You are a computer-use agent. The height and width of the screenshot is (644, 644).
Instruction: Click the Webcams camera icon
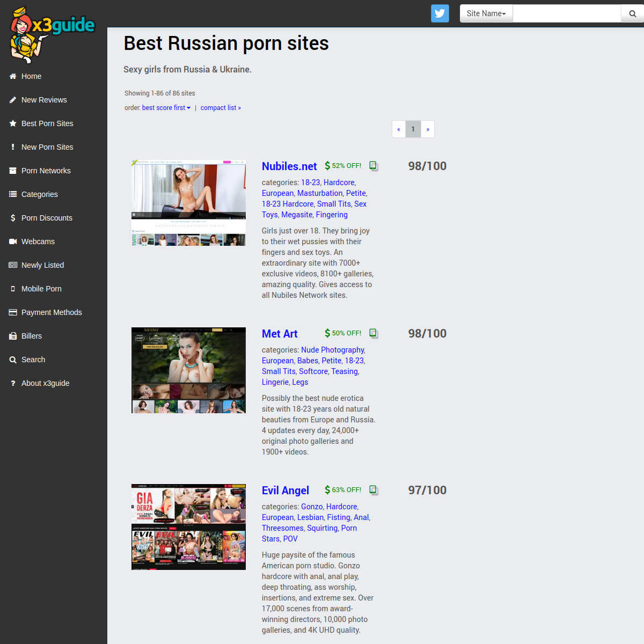point(13,241)
